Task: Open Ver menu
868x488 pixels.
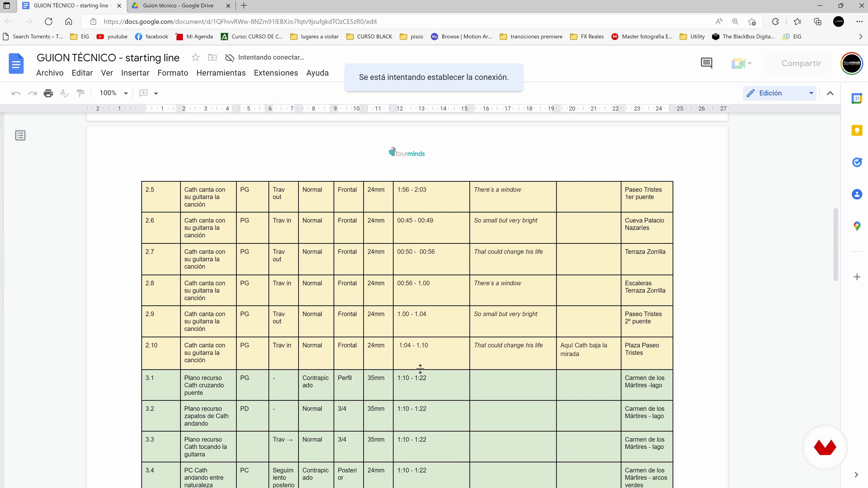Action: tap(107, 73)
